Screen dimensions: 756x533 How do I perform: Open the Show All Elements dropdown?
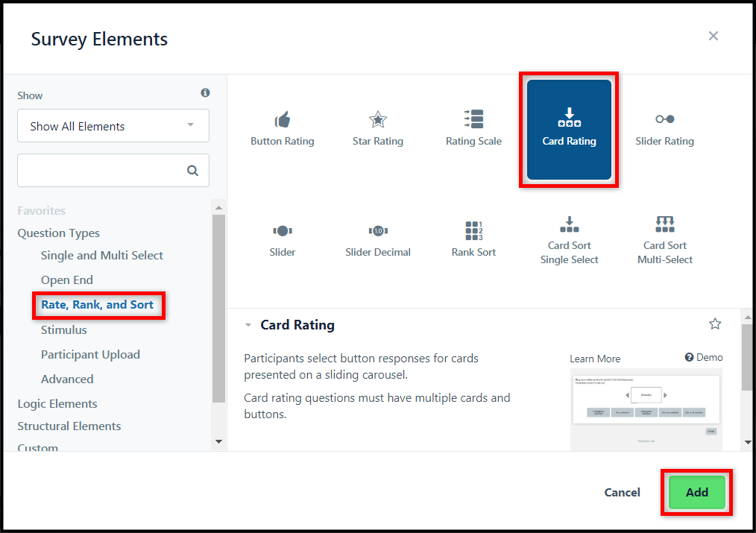113,126
